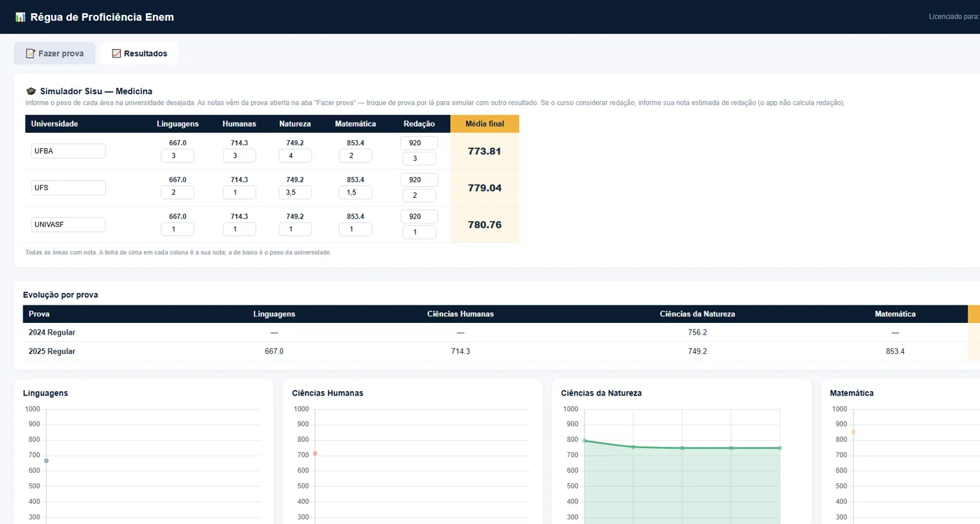Viewport: 980px width, 524px height.
Task: Click the 749.2 score in the 2025 Regular row
Action: 697,351
